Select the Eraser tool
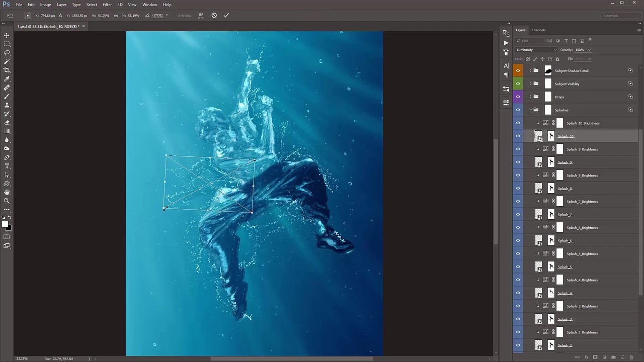644x362 pixels. click(7, 122)
